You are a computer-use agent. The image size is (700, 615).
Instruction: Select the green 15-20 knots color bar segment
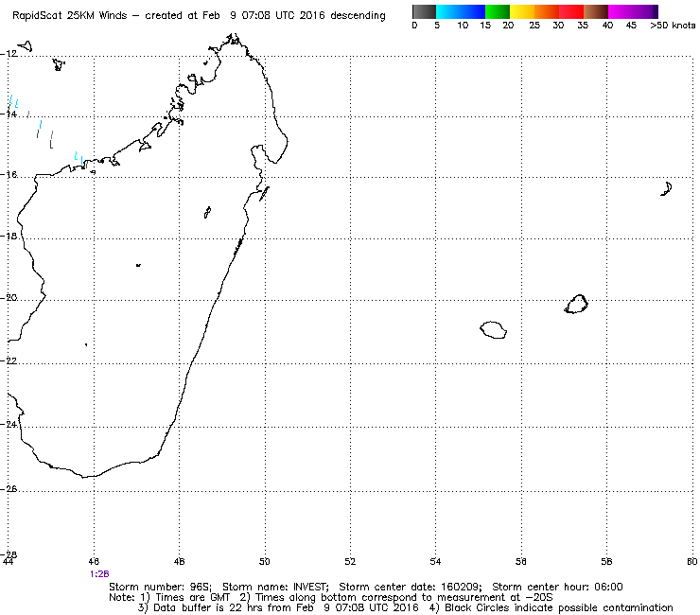pos(498,11)
